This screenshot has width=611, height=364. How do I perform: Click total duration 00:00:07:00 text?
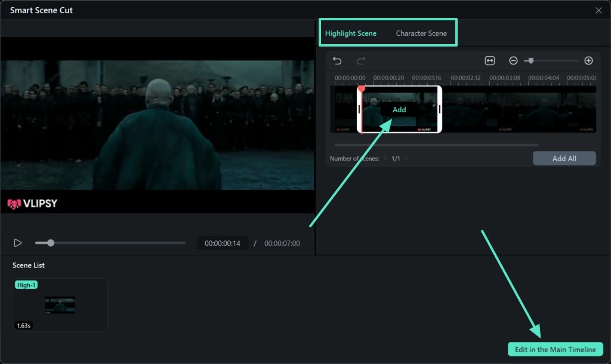click(x=282, y=243)
